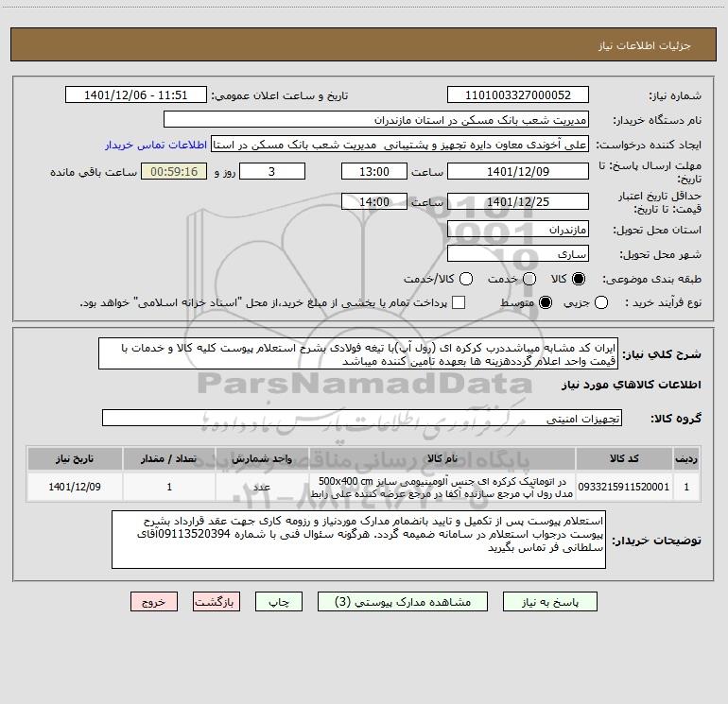Click the نوع فرآیند خرید label
The image size is (728, 704).
pyautogui.click(x=663, y=302)
